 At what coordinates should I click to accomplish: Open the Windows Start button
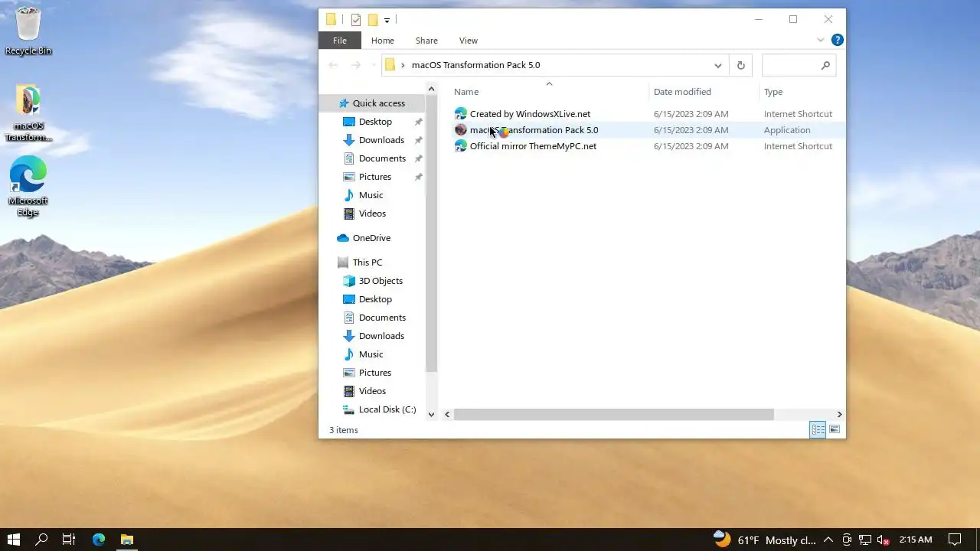(13, 540)
